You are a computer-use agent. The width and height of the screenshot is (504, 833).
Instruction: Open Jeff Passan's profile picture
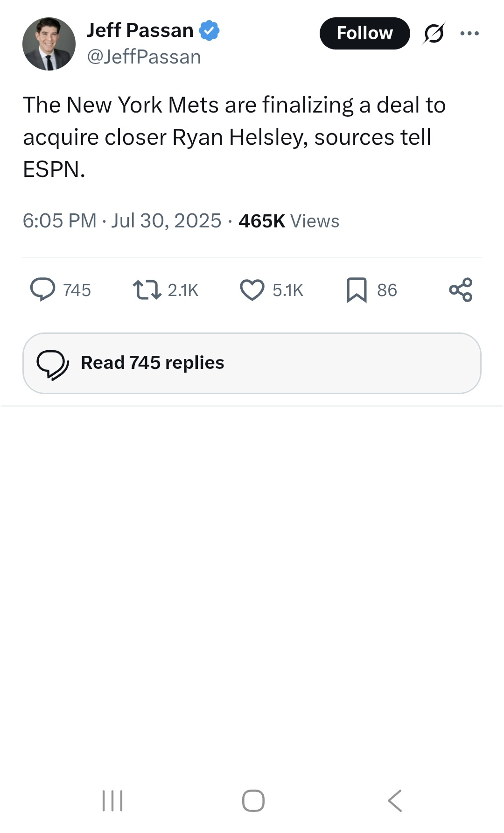48,43
